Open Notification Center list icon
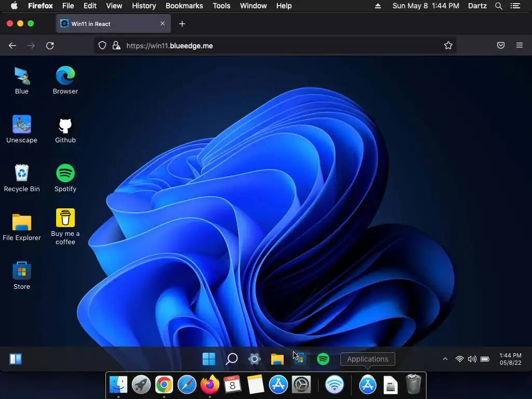 [x=515, y=6]
